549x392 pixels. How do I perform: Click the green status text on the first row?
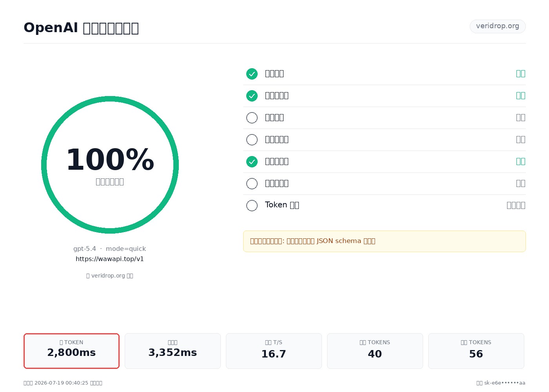(x=520, y=74)
